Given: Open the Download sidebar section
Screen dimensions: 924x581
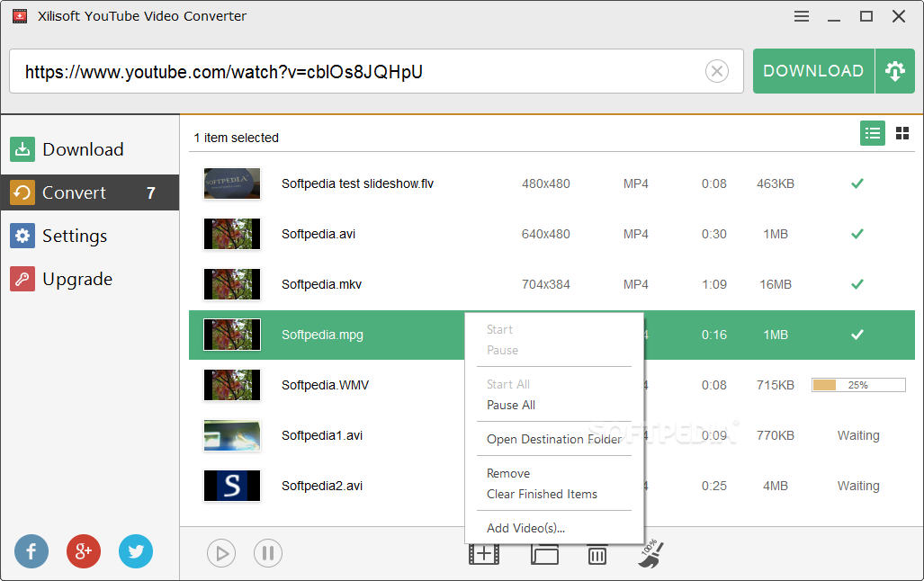Looking at the screenshot, I should click(90, 149).
